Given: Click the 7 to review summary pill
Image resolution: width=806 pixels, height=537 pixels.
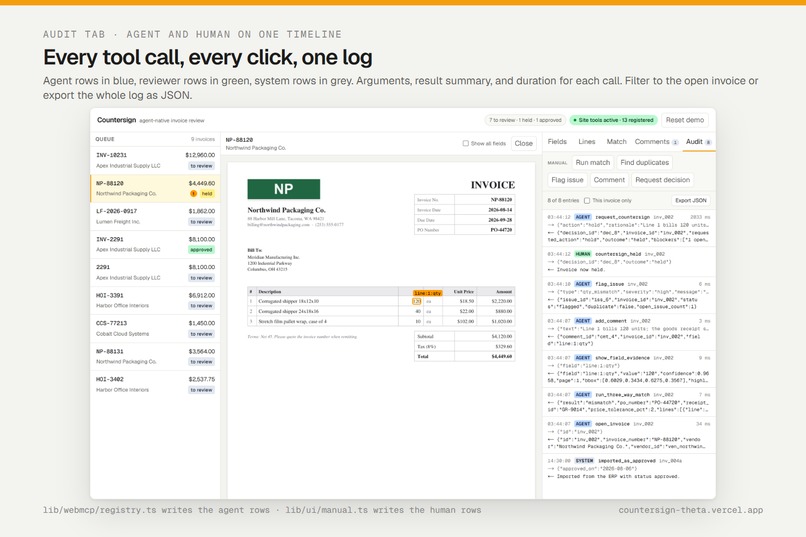Looking at the screenshot, I should pos(525,120).
